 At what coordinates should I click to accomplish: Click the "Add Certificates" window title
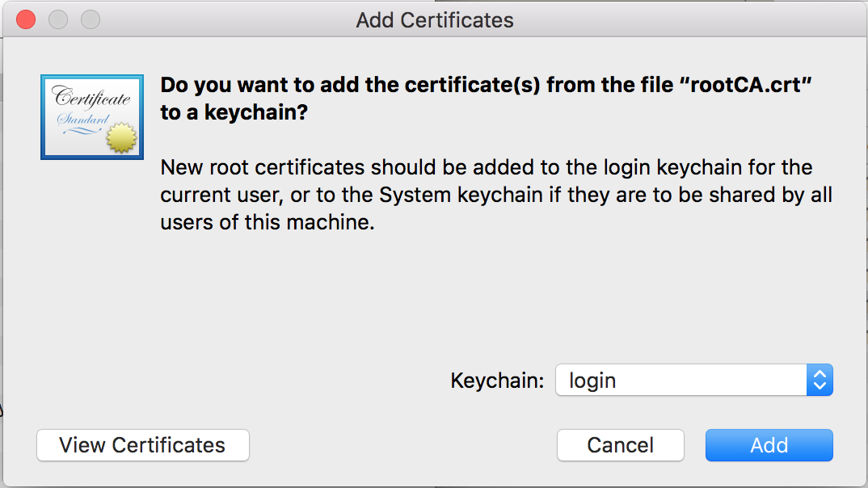coord(435,19)
